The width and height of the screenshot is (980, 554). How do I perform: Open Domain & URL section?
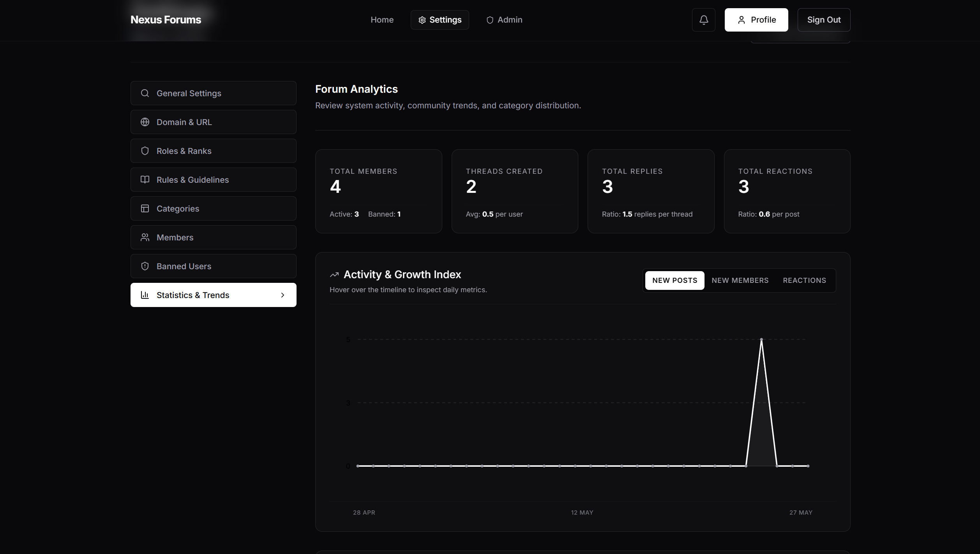pyautogui.click(x=213, y=122)
